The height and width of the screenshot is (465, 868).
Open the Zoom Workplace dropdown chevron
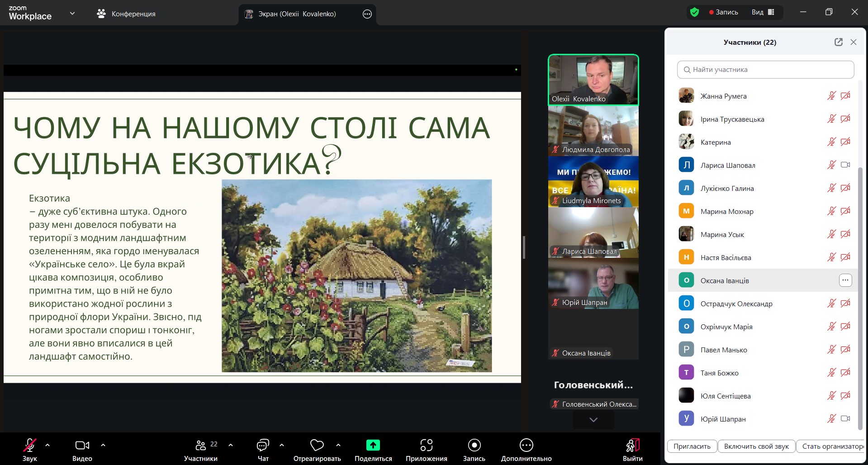click(x=72, y=14)
